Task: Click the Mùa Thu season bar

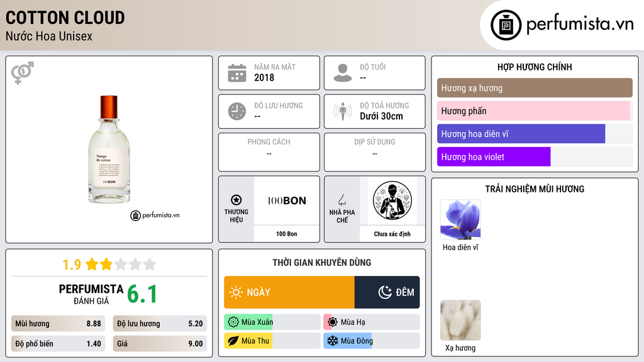Action: coord(272,341)
